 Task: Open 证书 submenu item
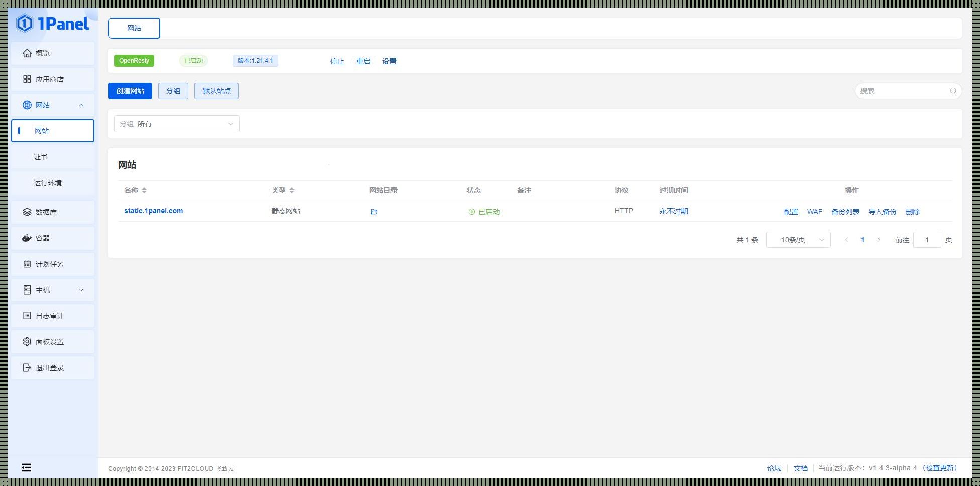point(53,157)
